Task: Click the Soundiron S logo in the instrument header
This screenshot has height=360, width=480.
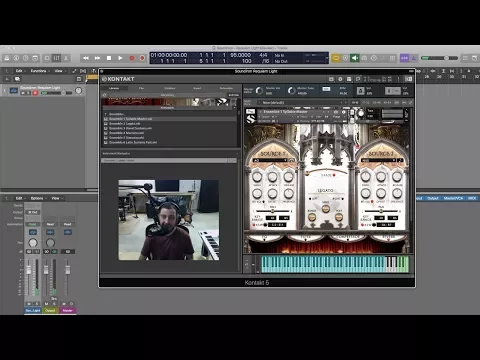Action: tap(251, 118)
